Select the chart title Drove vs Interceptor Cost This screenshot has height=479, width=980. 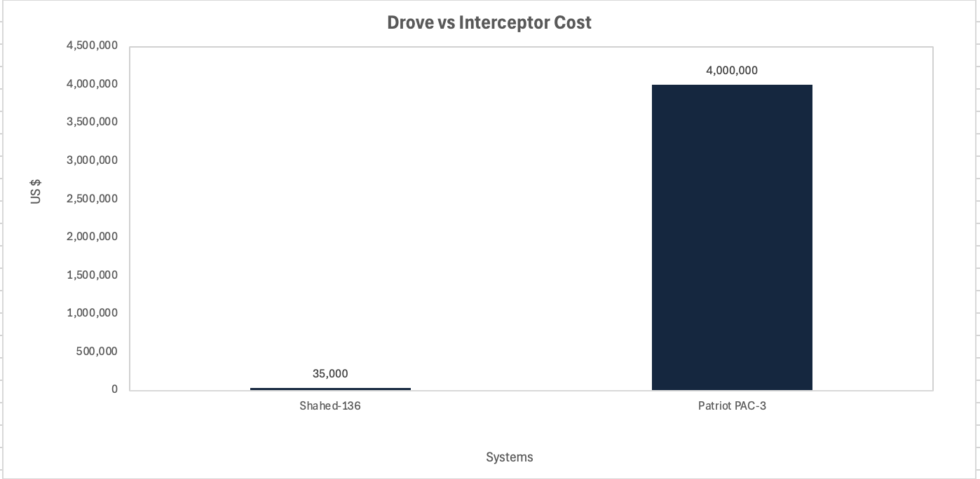click(489, 22)
